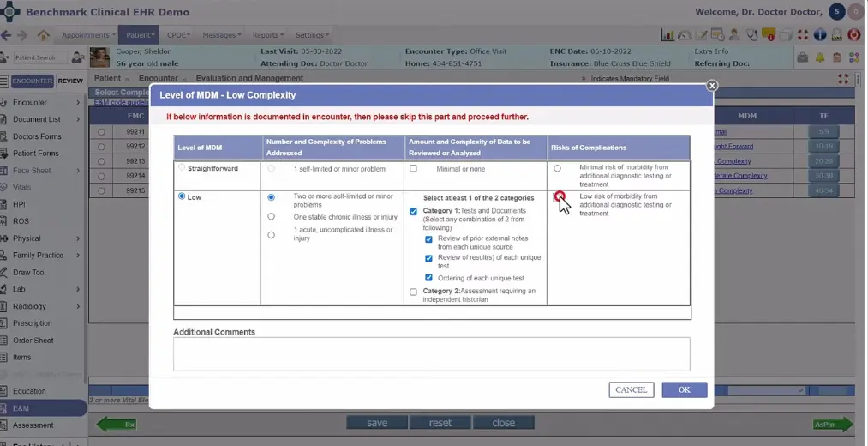
Task: Expand the Radiology sidebar arrow
Action: tap(78, 306)
